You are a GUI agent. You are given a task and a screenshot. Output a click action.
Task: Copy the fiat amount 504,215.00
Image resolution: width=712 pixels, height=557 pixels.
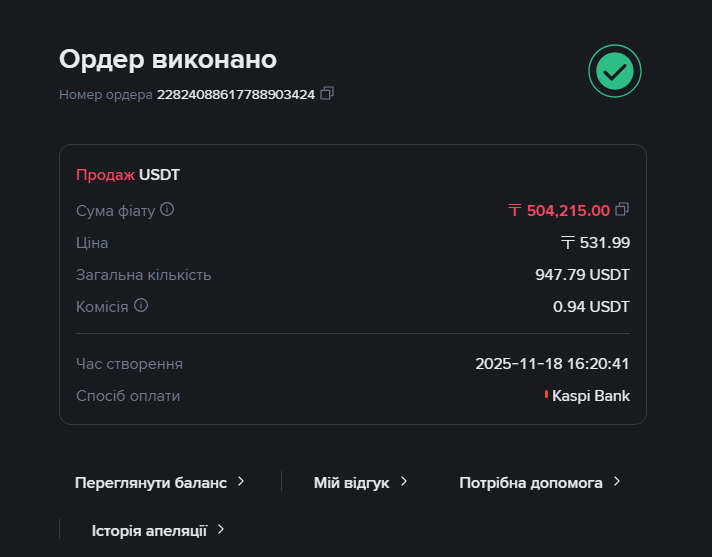(x=622, y=210)
